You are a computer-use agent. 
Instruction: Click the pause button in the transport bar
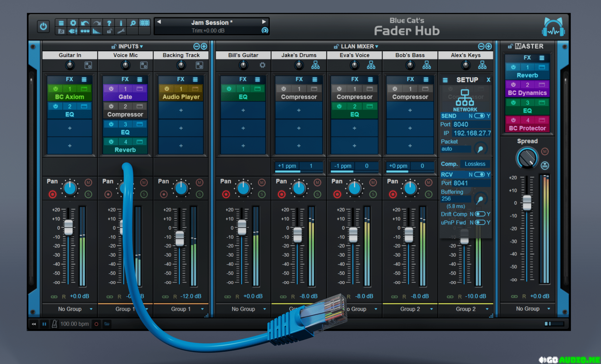(x=44, y=324)
